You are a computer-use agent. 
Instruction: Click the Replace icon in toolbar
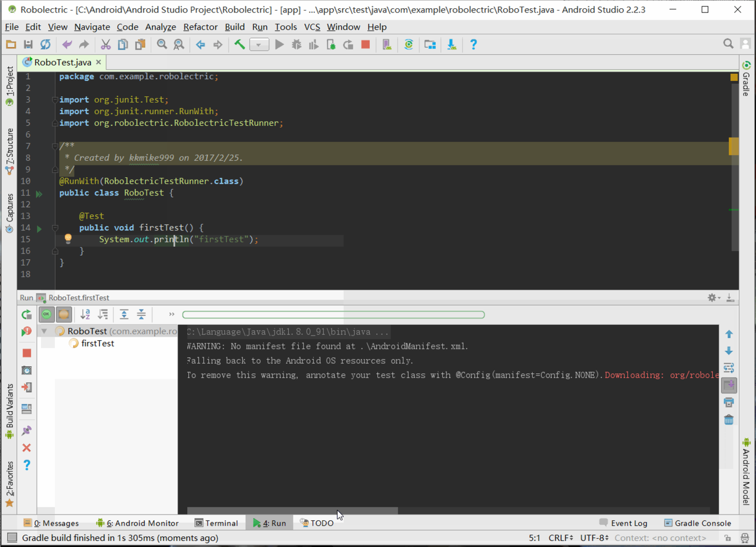tap(178, 44)
